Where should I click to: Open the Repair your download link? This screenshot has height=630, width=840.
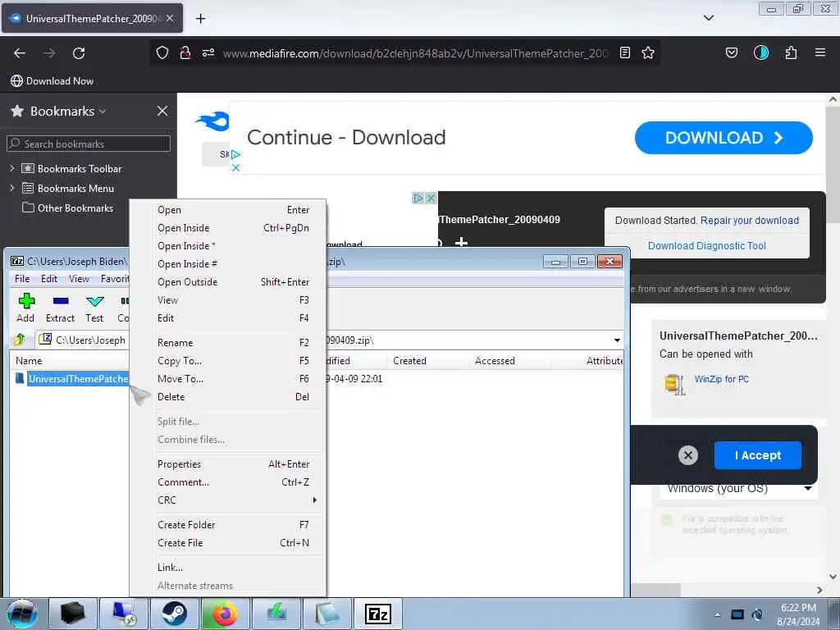[750, 220]
